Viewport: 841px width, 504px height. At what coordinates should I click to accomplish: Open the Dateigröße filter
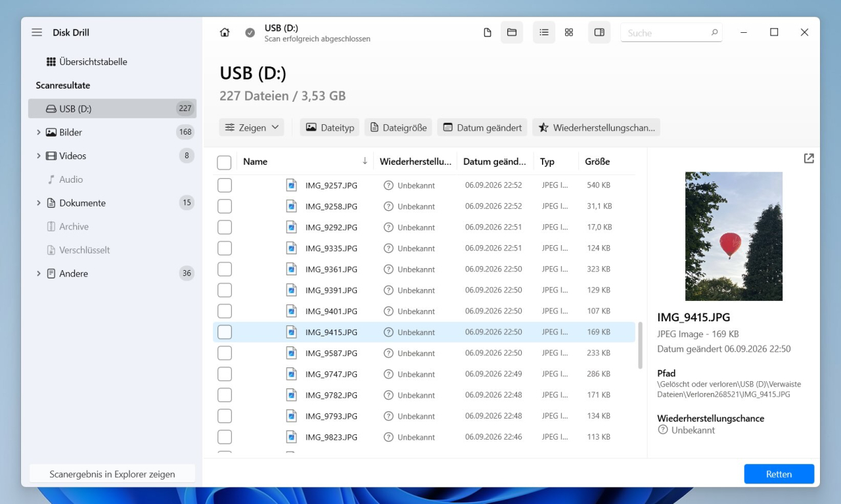(x=398, y=127)
